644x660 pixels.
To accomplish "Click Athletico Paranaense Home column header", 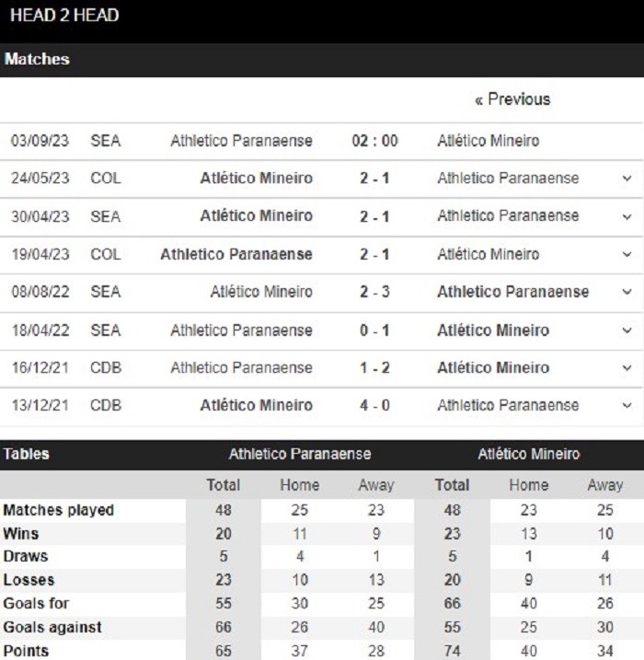I will point(300,485).
